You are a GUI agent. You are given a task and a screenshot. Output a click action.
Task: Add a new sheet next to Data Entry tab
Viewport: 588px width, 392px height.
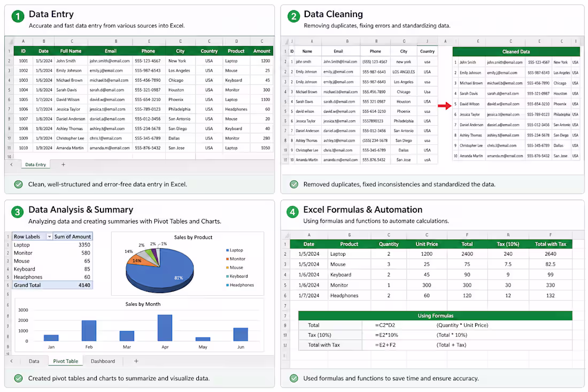pyautogui.click(x=64, y=165)
